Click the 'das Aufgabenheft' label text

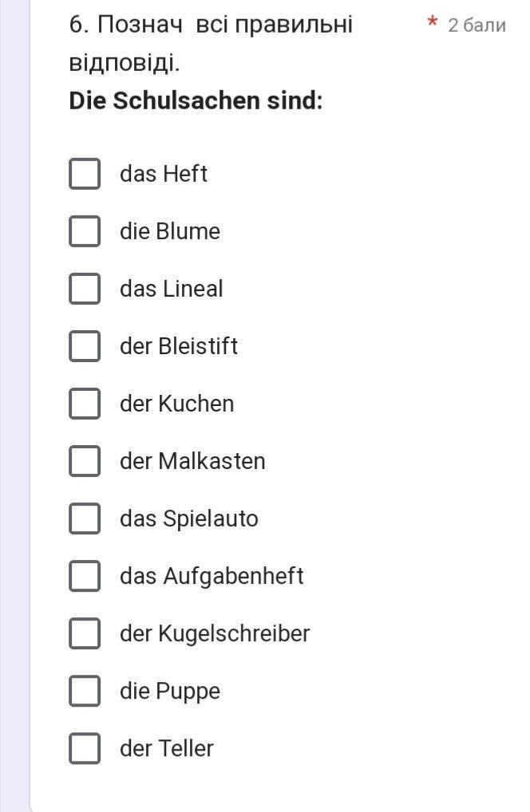(x=212, y=576)
